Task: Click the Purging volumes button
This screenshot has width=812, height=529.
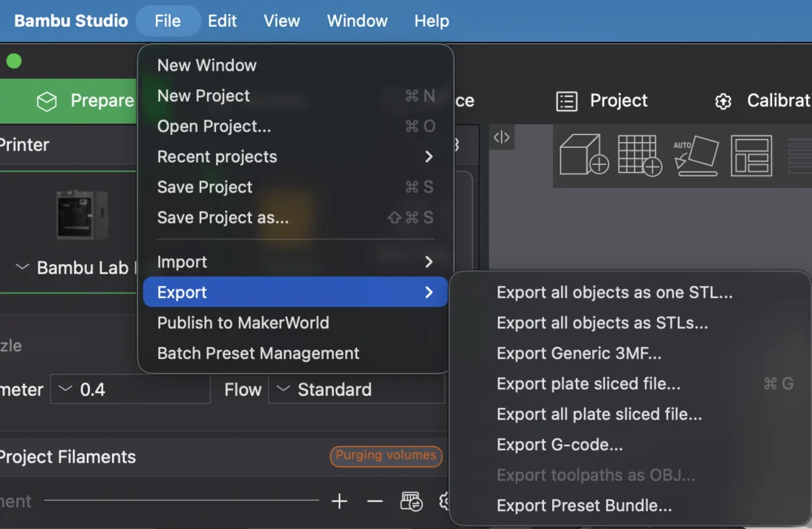Action: pos(387,456)
